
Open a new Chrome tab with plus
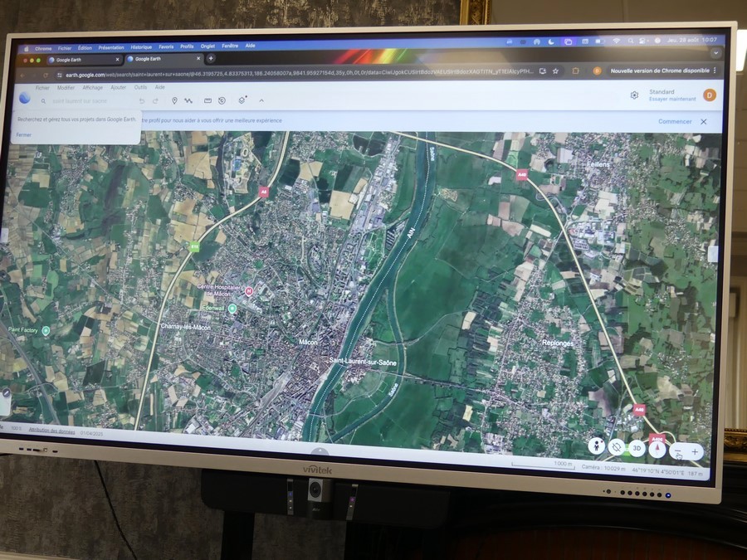pyautogui.click(x=211, y=58)
